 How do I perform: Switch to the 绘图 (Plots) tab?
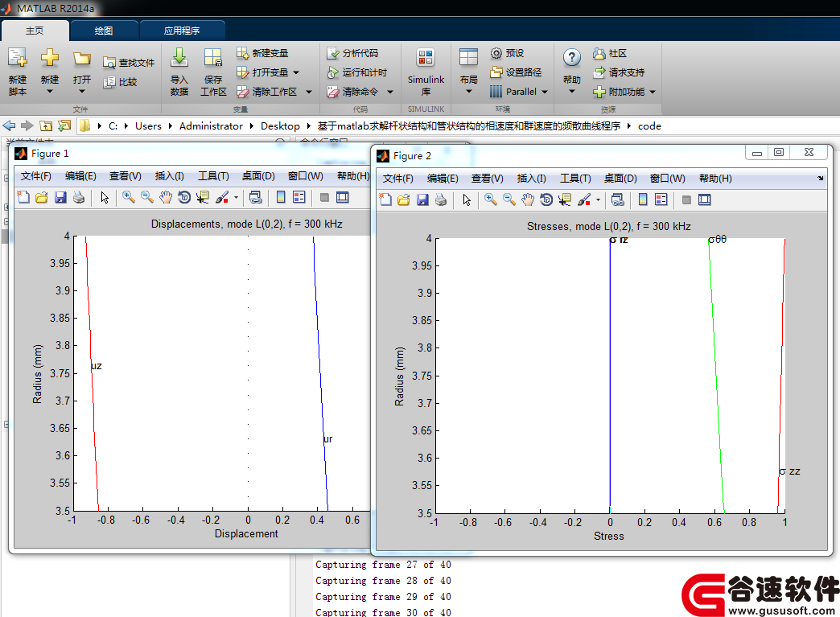click(104, 31)
